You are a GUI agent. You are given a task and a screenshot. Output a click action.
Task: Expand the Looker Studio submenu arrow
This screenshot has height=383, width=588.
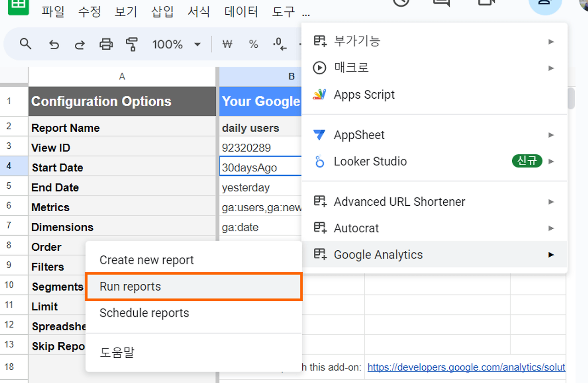click(551, 162)
